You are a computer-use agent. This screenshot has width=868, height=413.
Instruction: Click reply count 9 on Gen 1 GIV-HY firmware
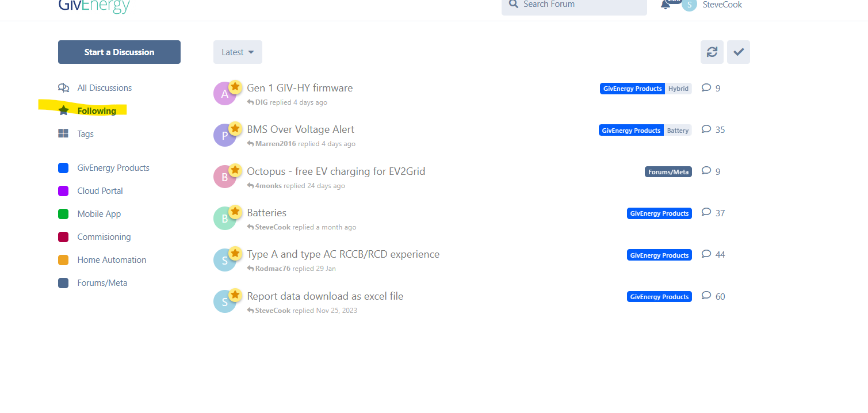[x=712, y=88]
